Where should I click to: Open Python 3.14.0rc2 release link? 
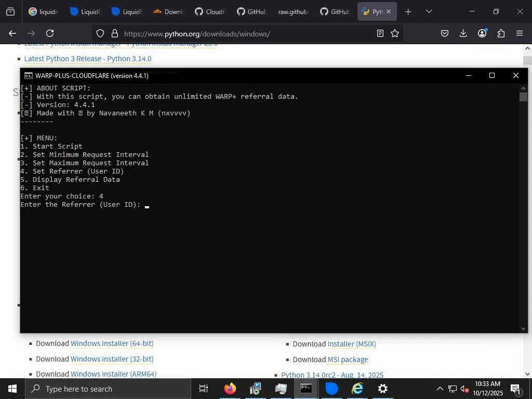(x=332, y=375)
